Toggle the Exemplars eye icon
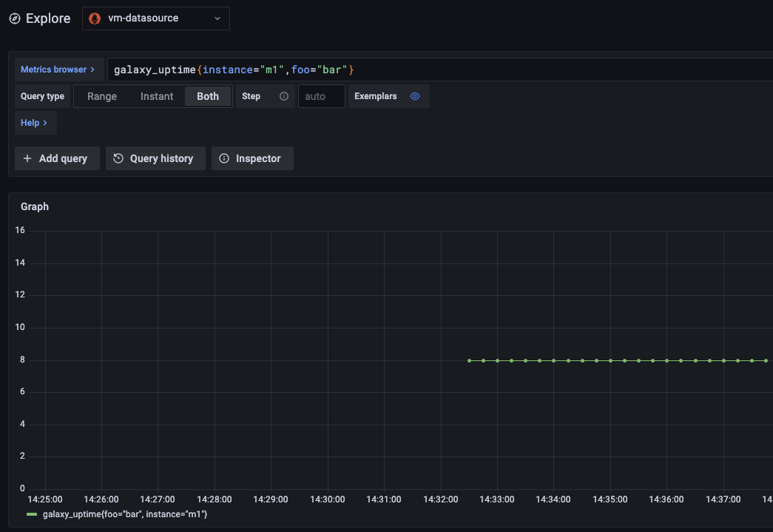 coord(415,96)
